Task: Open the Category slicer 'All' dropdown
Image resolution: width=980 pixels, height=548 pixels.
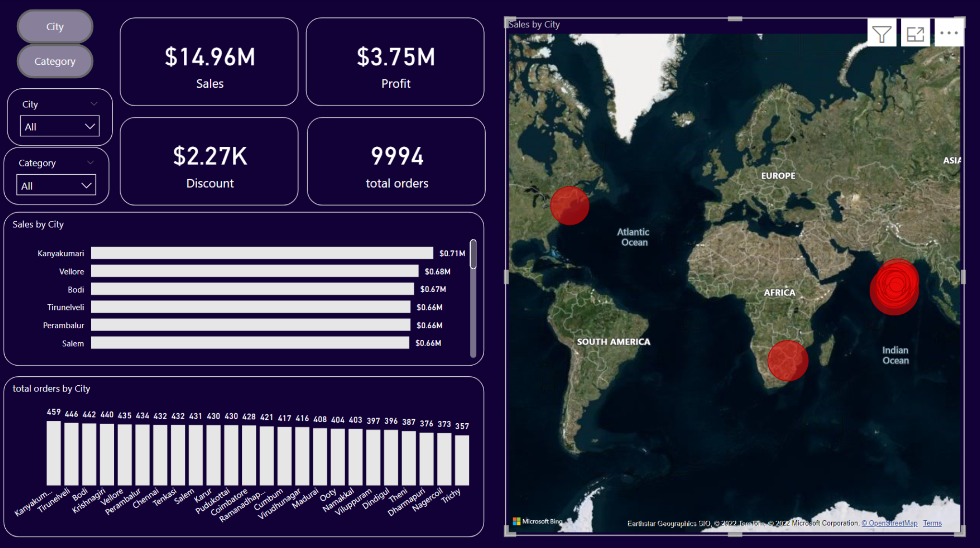Action: (56, 185)
